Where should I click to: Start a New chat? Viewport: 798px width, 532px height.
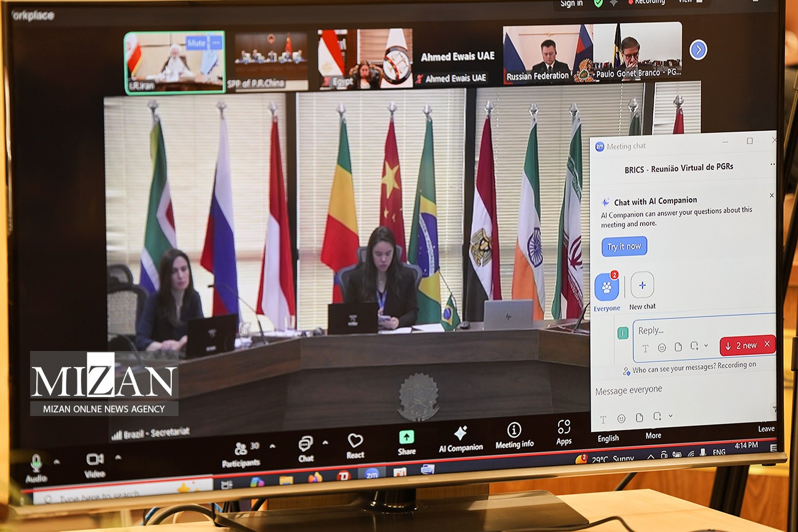(x=642, y=285)
